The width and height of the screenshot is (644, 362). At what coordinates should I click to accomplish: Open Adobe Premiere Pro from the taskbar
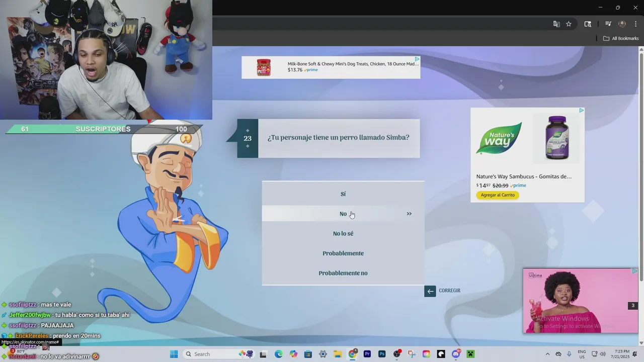click(x=367, y=354)
